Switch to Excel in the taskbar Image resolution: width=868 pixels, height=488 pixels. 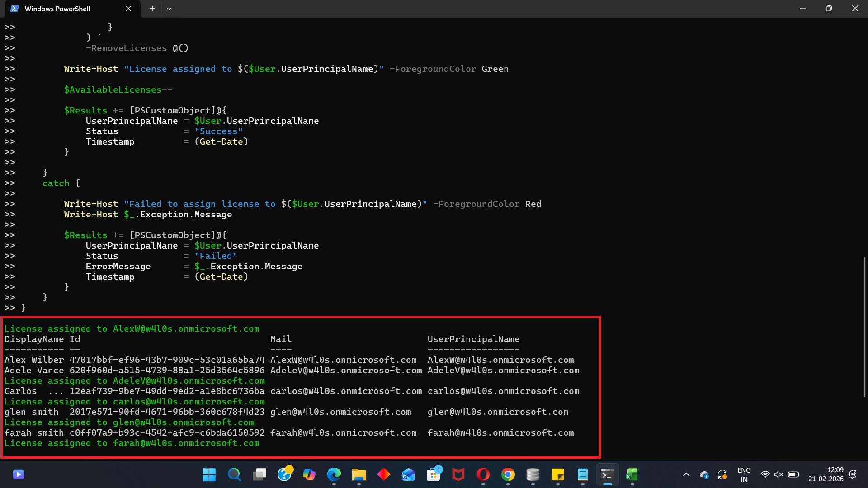tap(632, 474)
